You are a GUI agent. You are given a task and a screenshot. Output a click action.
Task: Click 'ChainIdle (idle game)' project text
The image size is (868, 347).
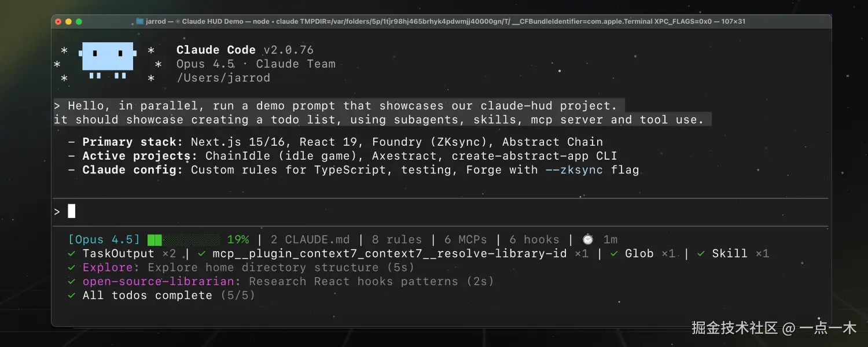[x=285, y=156]
